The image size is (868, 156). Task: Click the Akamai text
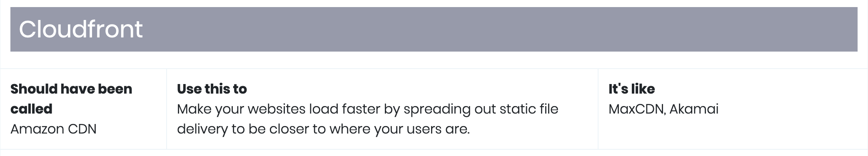694,109
